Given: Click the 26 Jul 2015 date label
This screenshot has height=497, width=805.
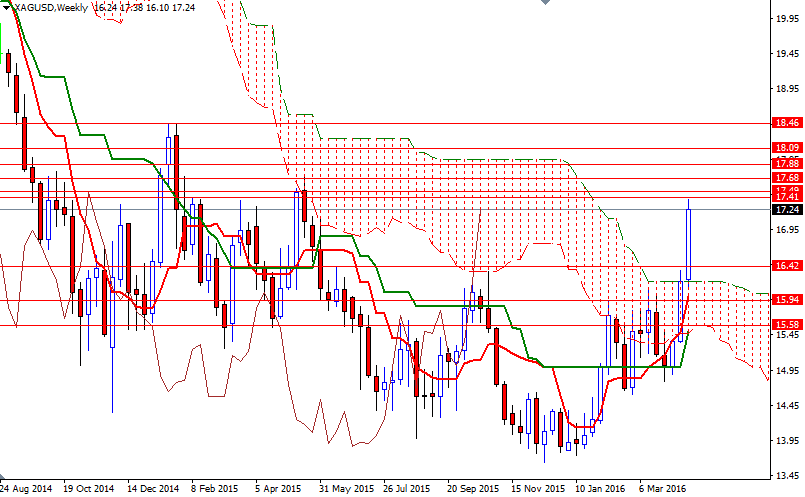Looking at the screenshot, I should [x=407, y=488].
